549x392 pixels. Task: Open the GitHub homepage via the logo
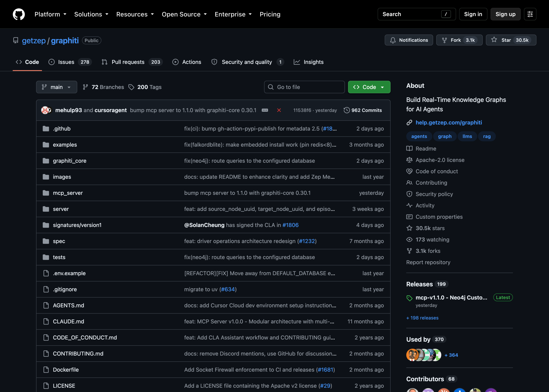tap(19, 14)
